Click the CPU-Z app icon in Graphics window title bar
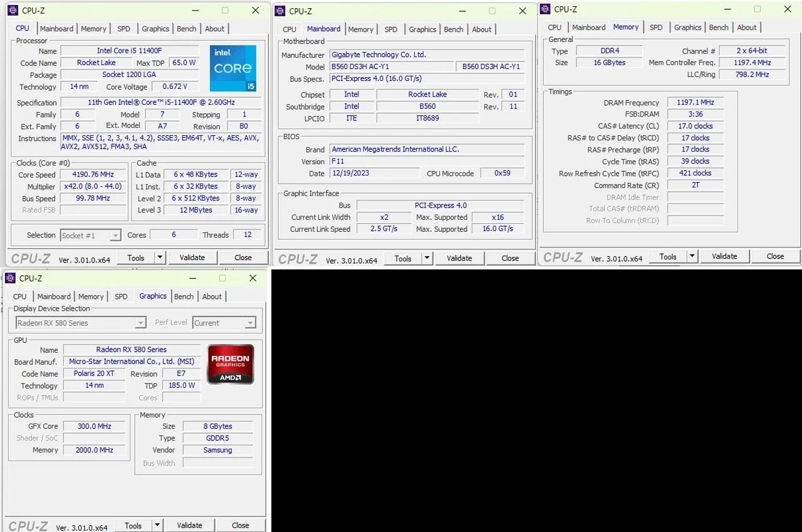 click(10, 278)
